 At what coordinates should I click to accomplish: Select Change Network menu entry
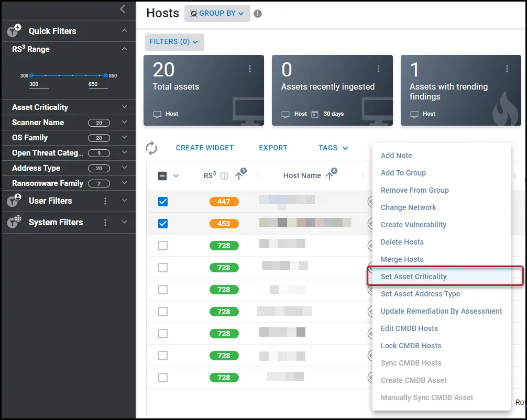(x=442, y=207)
